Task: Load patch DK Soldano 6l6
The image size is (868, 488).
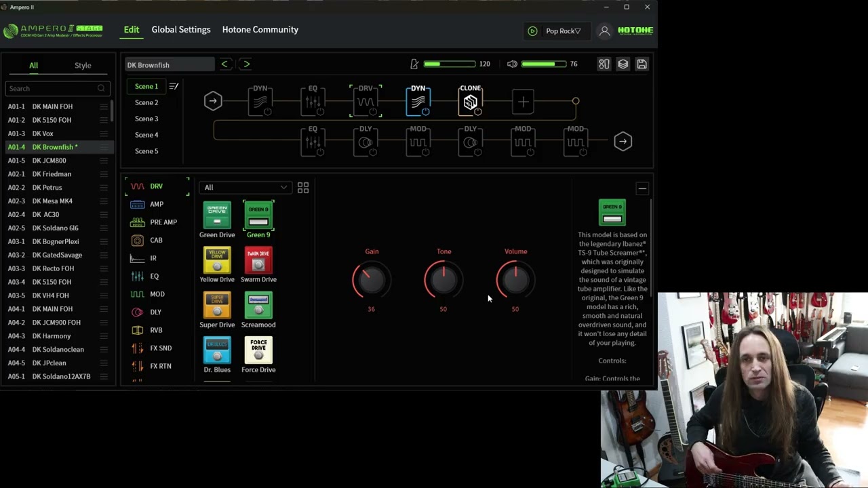Action: [57, 228]
